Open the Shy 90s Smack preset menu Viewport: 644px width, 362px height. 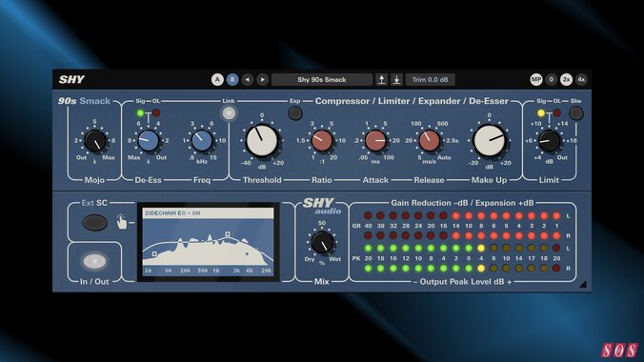click(x=322, y=80)
